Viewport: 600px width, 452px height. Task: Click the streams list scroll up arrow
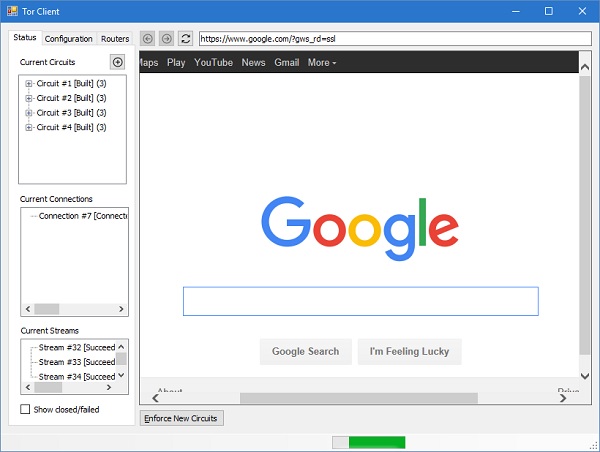[x=121, y=347]
